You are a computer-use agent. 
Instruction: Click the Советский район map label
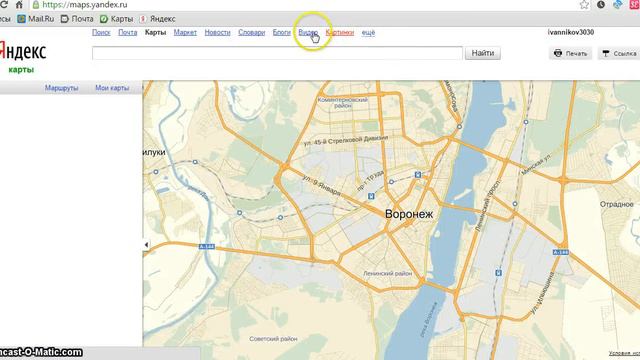pos(273,339)
